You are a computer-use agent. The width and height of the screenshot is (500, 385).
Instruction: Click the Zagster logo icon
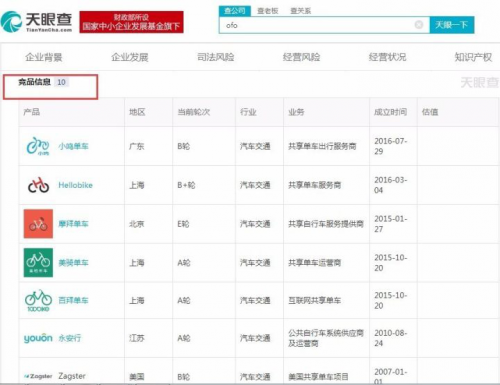click(x=38, y=376)
